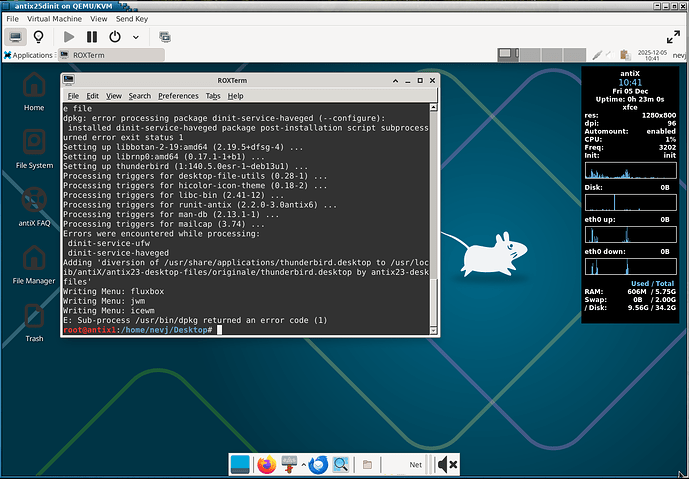
Task: Click the terminal scrollbar up arrow
Action: [x=433, y=107]
